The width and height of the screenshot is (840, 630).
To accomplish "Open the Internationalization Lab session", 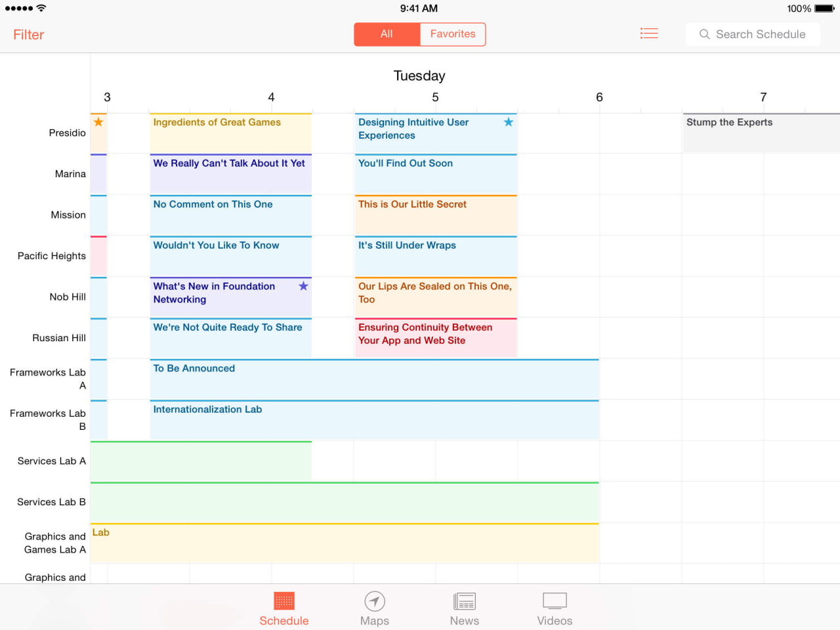I will tap(374, 419).
